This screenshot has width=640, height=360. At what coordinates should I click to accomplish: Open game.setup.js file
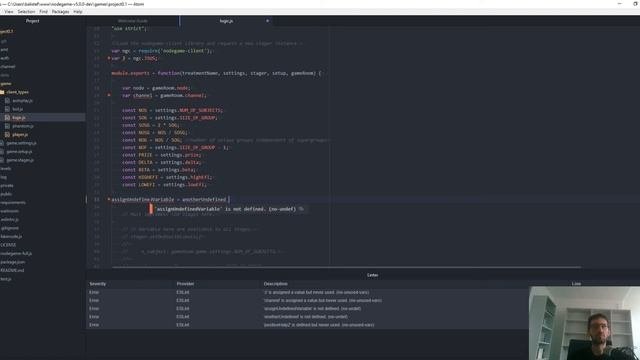point(19,151)
